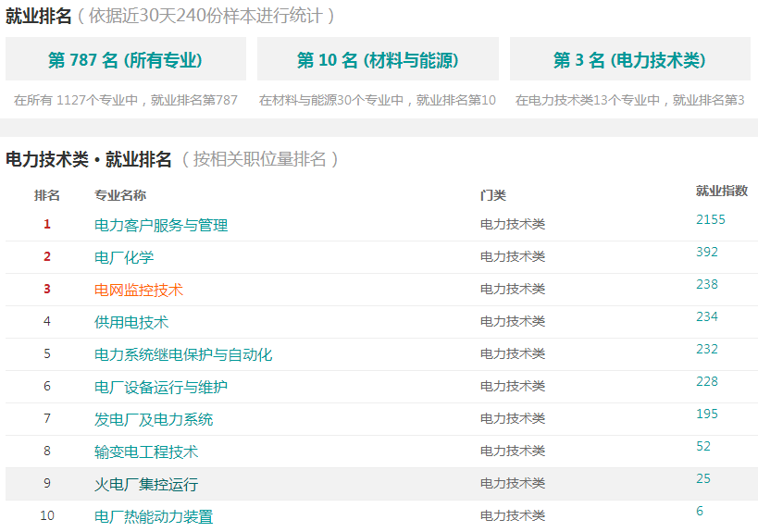758x532 pixels.
Task: Click employment index value 195
Action: pos(707,414)
